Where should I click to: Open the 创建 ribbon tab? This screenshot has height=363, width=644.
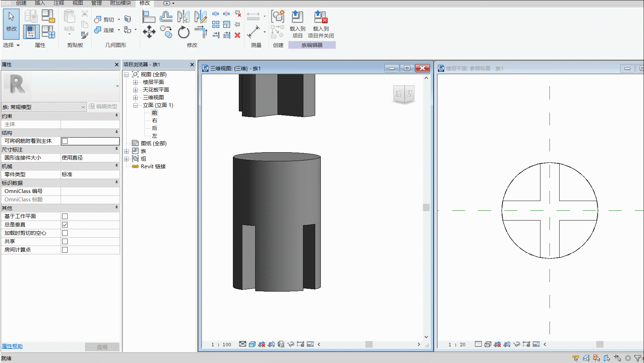pyautogui.click(x=21, y=3)
